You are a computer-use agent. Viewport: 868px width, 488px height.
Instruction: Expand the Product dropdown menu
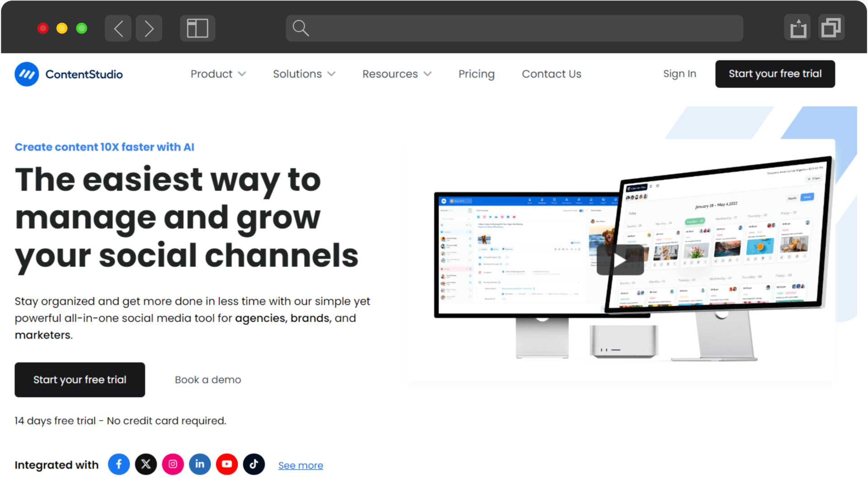click(218, 74)
